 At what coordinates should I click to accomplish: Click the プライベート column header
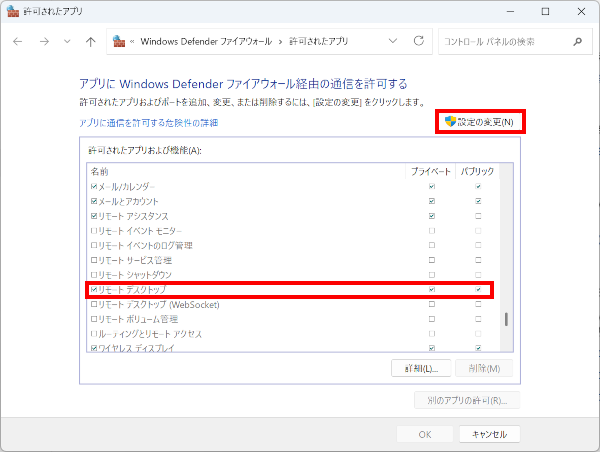[430, 171]
